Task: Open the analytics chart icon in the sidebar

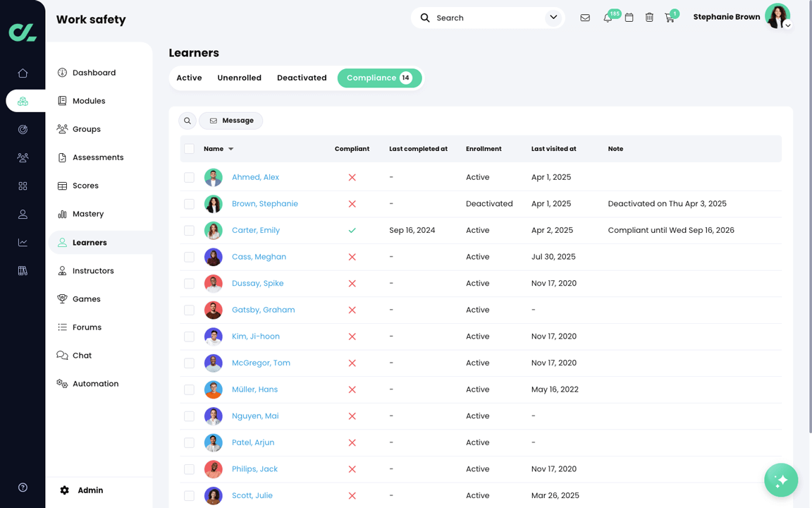Action: pyautogui.click(x=23, y=241)
